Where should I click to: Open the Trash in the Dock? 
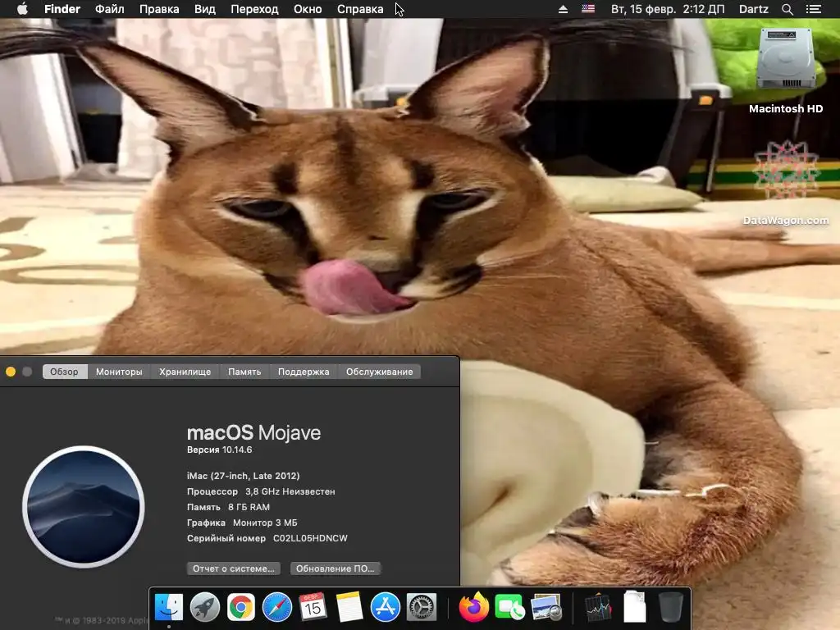pos(670,607)
